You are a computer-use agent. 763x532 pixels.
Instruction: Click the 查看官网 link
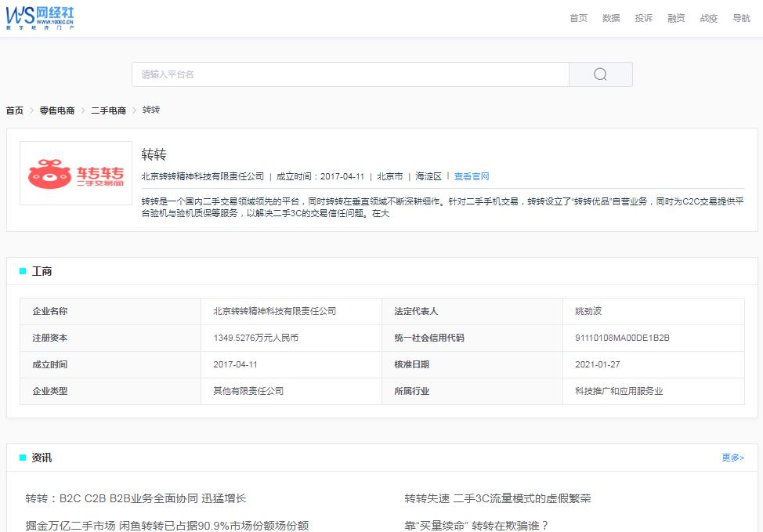[x=472, y=176]
